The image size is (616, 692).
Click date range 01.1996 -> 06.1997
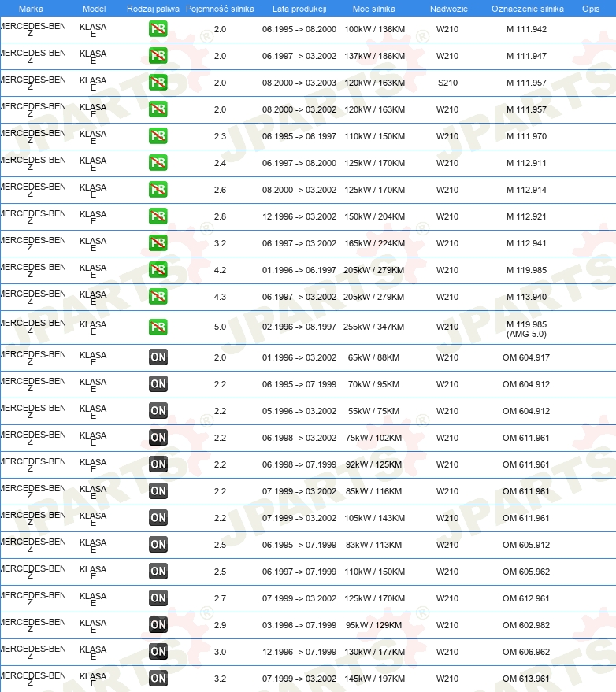[299, 270]
